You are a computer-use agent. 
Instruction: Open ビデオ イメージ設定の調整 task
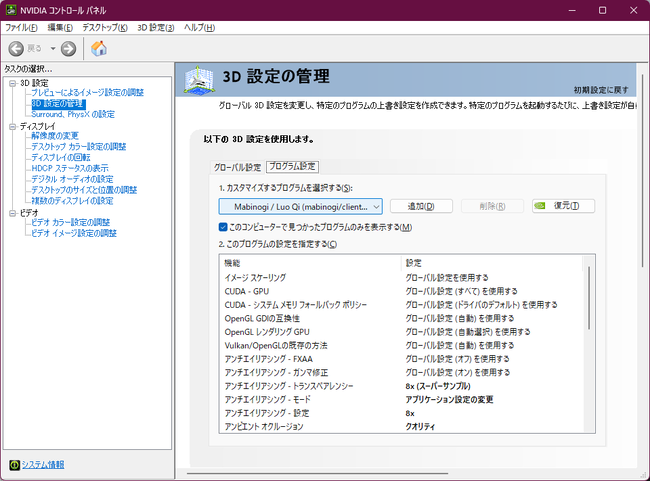tap(74, 233)
